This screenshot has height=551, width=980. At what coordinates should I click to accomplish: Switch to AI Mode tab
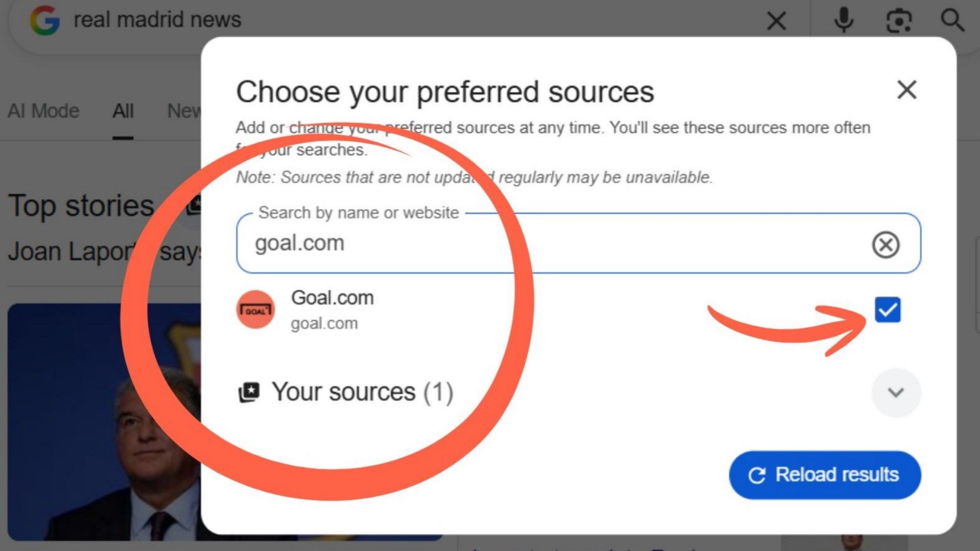43,111
